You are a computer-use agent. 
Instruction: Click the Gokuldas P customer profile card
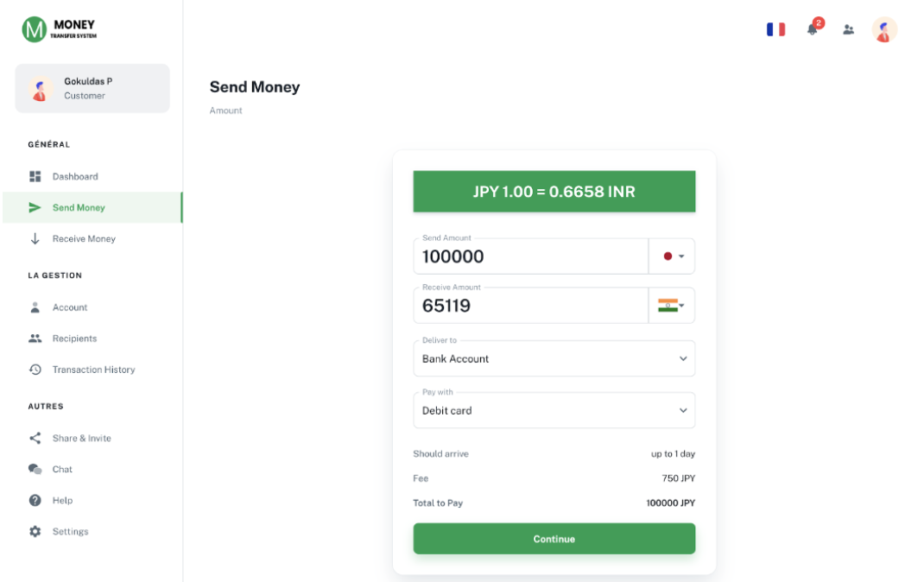coord(92,88)
